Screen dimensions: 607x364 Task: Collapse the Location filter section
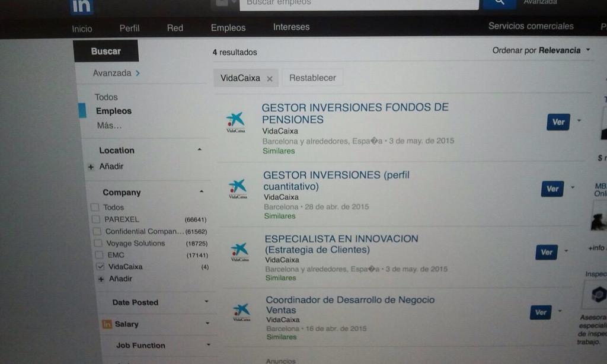[199, 149]
